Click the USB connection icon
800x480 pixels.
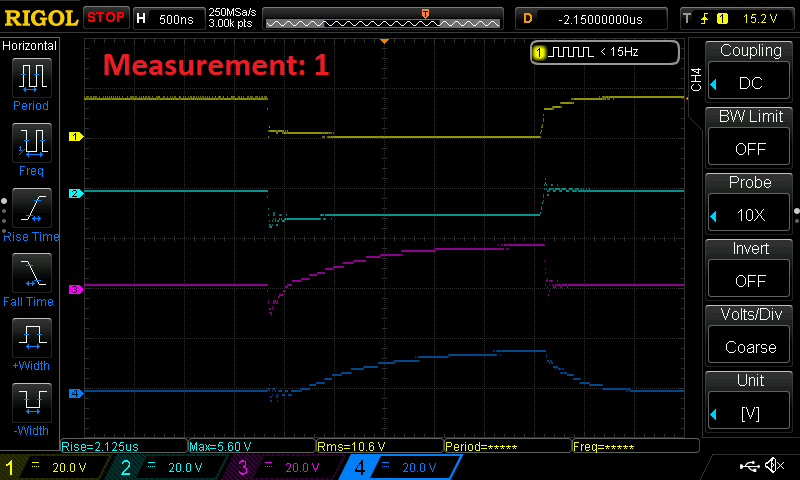[749, 465]
